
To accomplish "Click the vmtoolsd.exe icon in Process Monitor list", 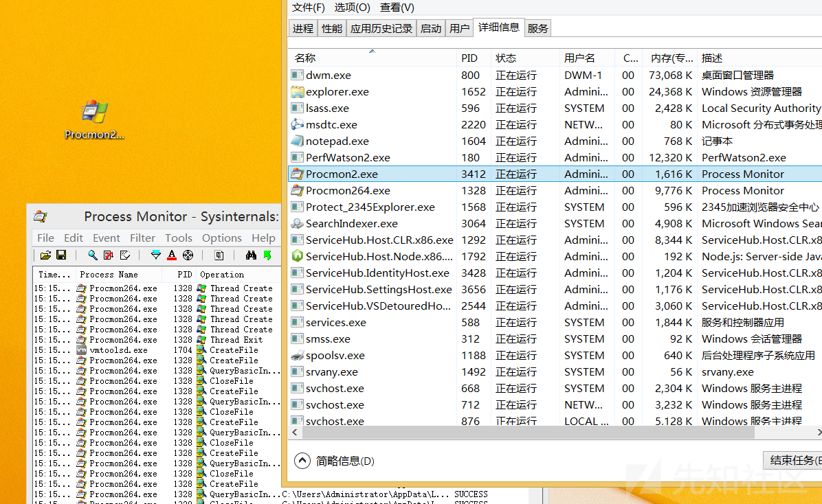I will (81, 350).
